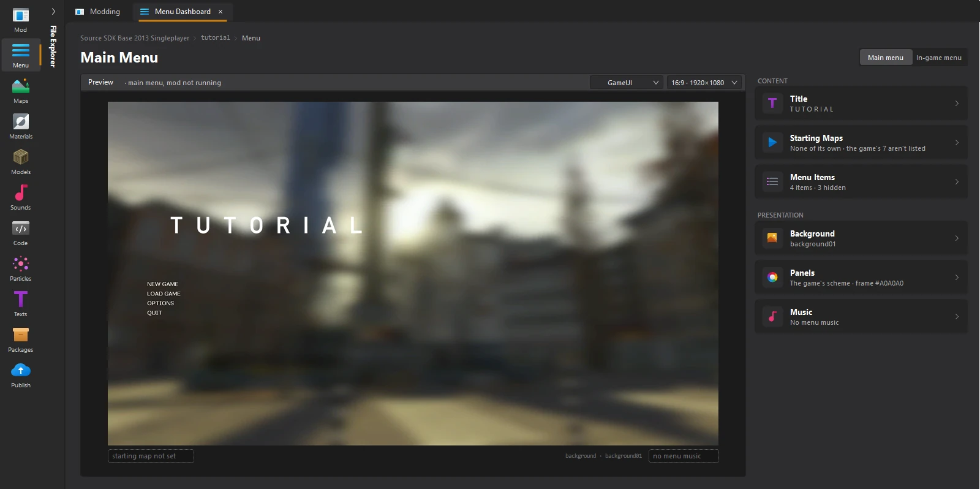Open the 16:9 resolution dropdown
980x489 pixels.
[704, 83]
